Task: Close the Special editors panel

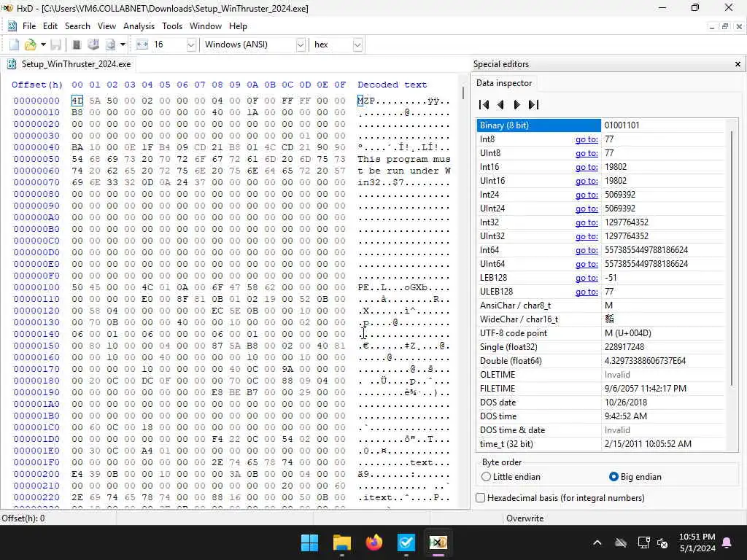Action: click(x=738, y=64)
